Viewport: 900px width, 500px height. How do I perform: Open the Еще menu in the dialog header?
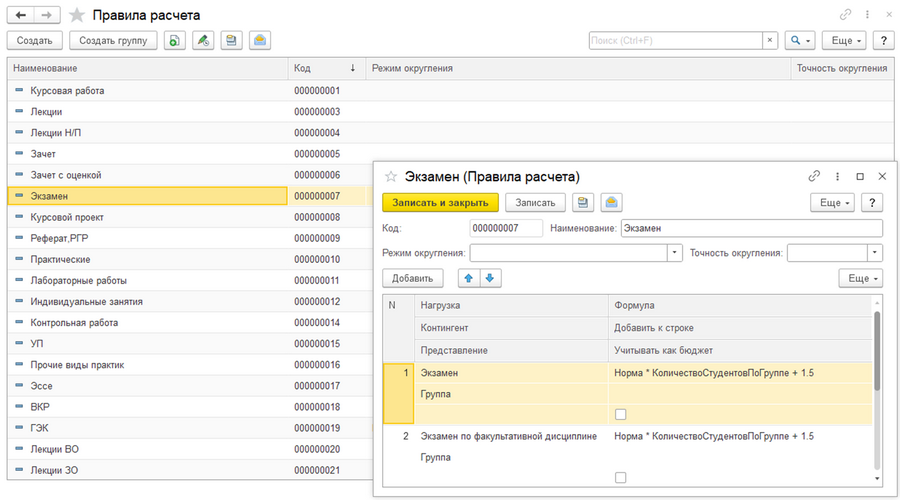[x=833, y=203]
